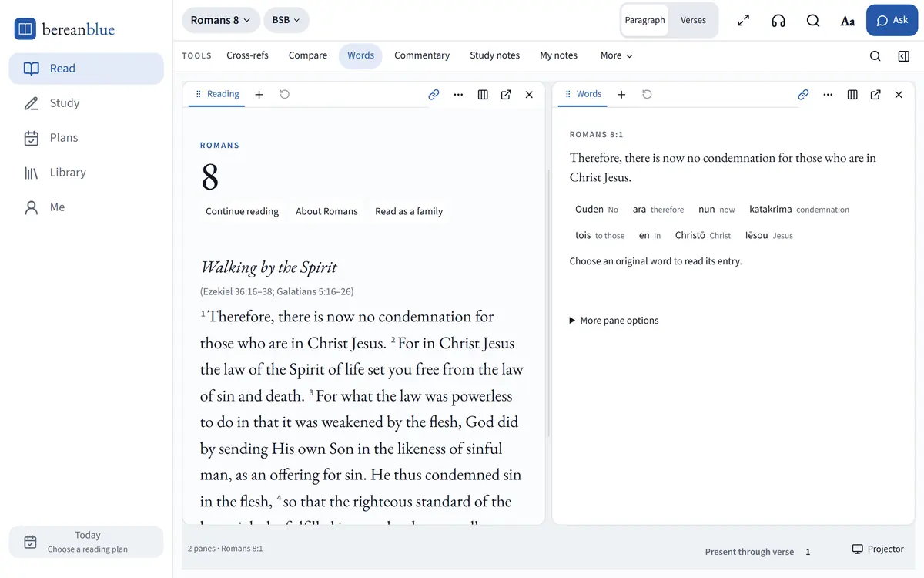Open Words pane three-dot menu
Viewport: 924px width, 578px height.
click(828, 95)
